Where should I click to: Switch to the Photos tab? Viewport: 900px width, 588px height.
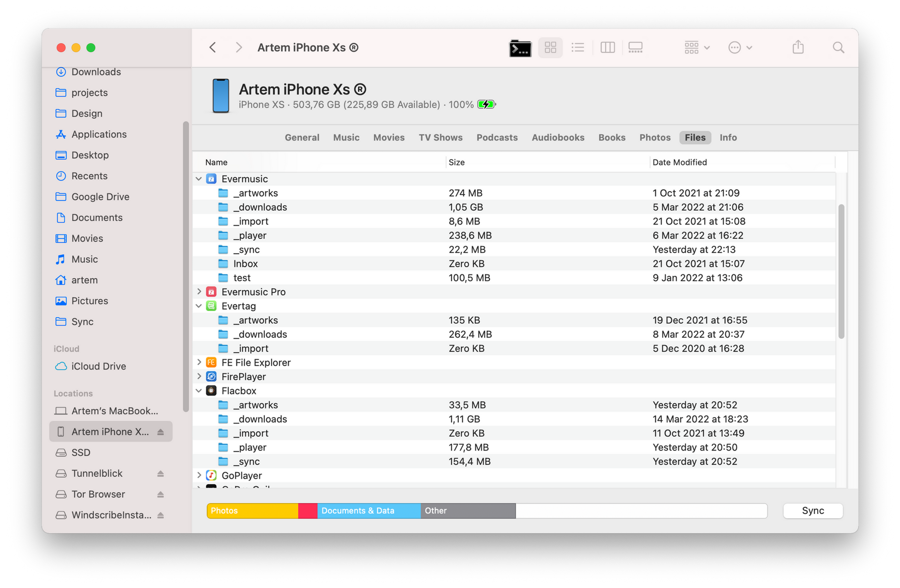pos(655,137)
